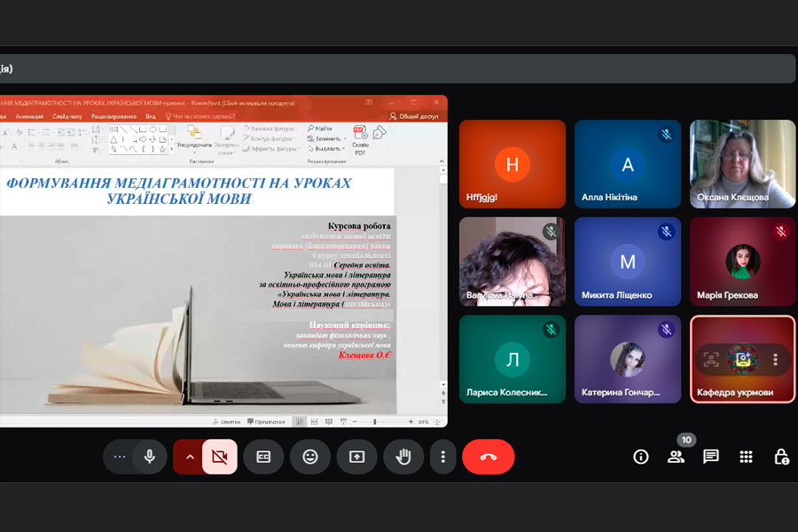Screen dimensions: 798x532
Task: Open Контур фигуры shape outline
Action: point(270,138)
